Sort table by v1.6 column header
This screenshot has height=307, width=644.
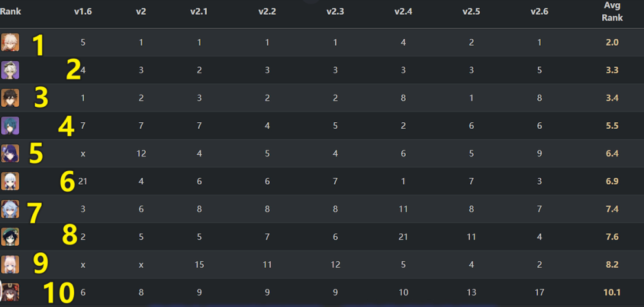pos(83,12)
